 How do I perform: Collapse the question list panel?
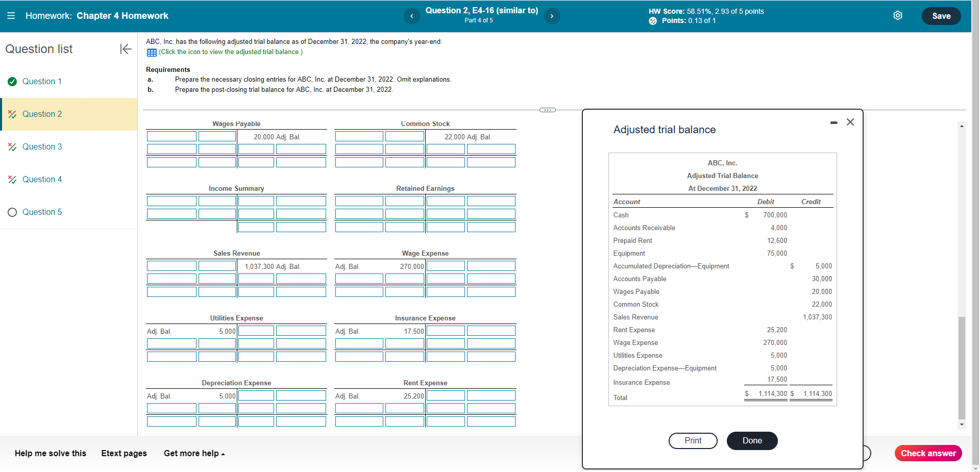(x=126, y=49)
